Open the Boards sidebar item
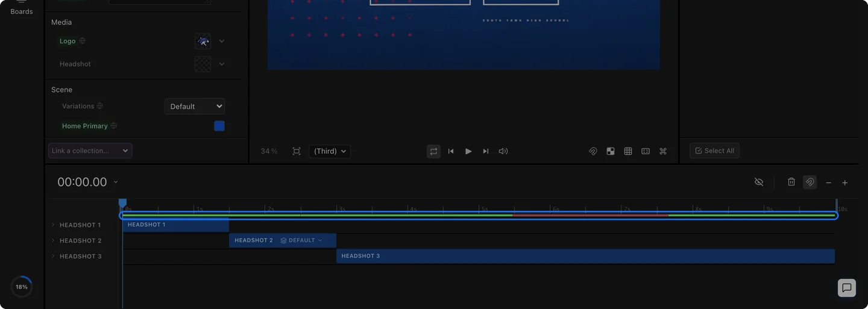This screenshot has height=309, width=868. 22,8
